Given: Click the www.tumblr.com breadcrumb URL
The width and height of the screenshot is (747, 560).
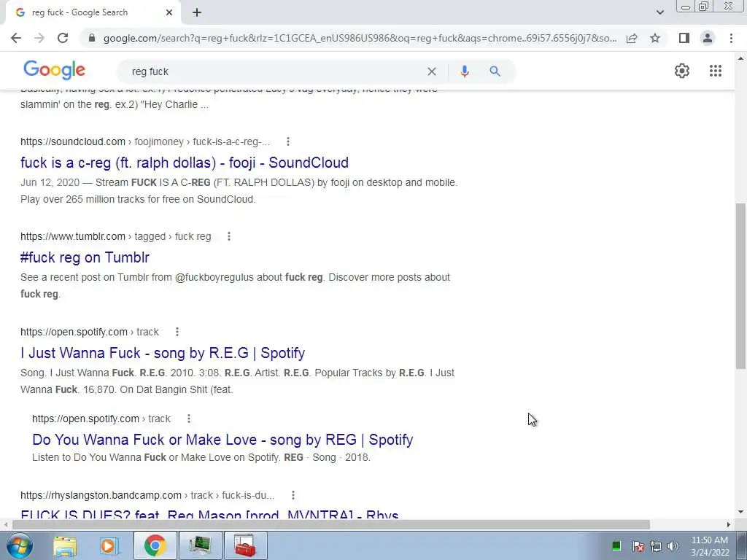Looking at the screenshot, I should click(73, 236).
